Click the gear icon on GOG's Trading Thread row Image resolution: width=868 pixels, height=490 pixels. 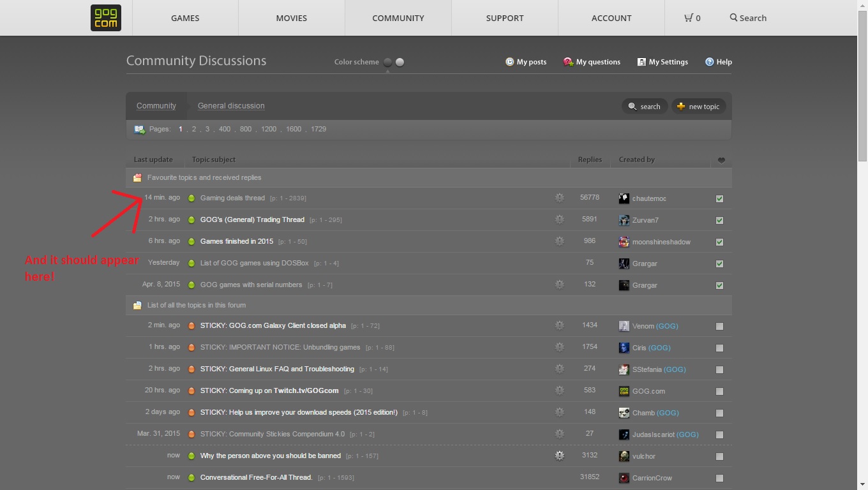pos(560,219)
